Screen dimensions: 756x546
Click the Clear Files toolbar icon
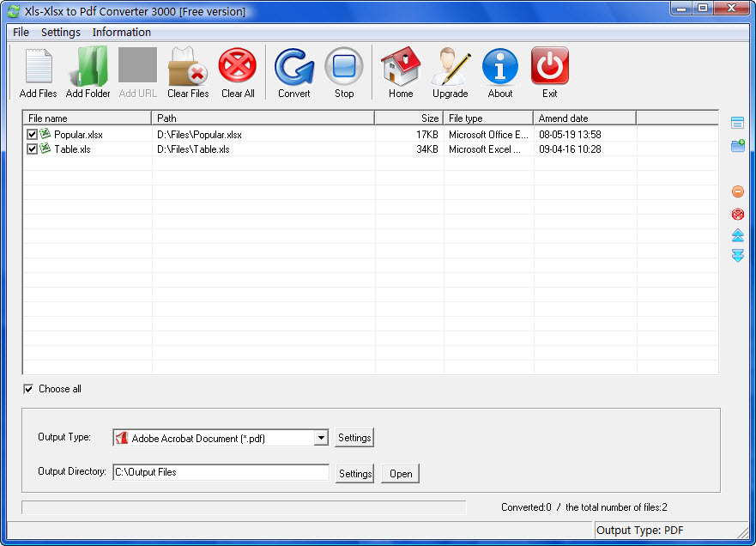188,66
